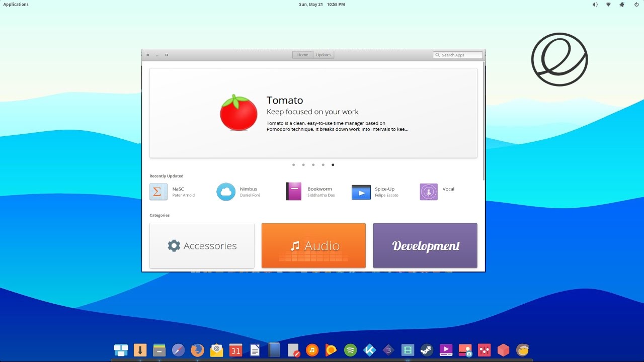
Task: Launch Spotify from the dock
Action: tap(350, 350)
